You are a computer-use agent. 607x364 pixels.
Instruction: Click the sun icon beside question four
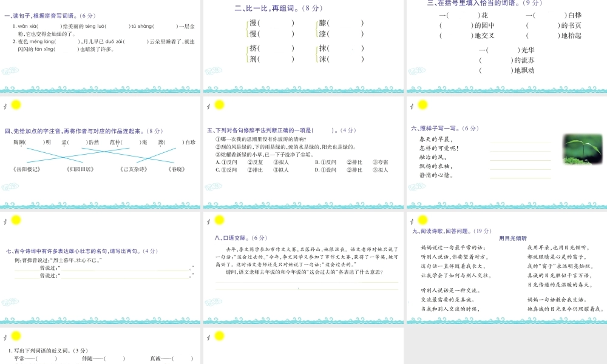[x=15, y=106]
